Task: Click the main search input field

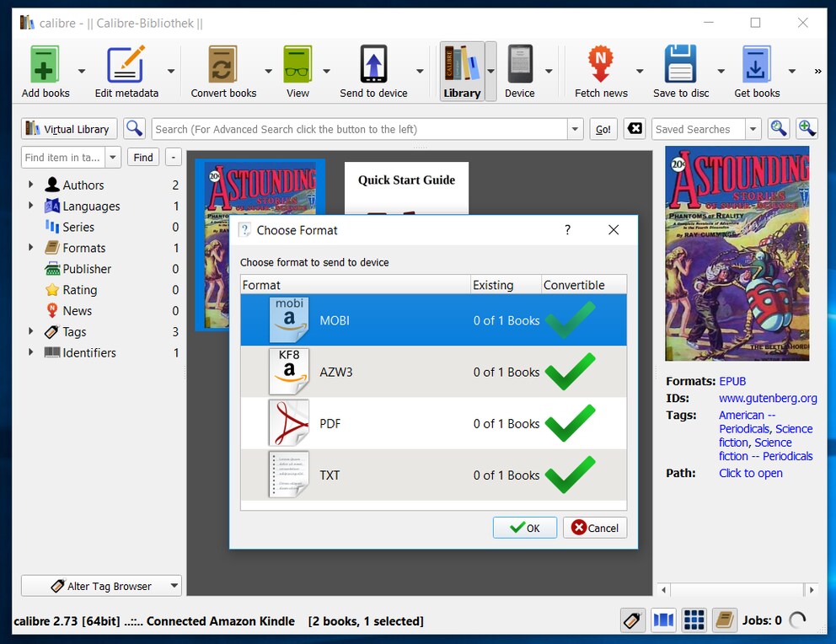Action: [x=361, y=129]
